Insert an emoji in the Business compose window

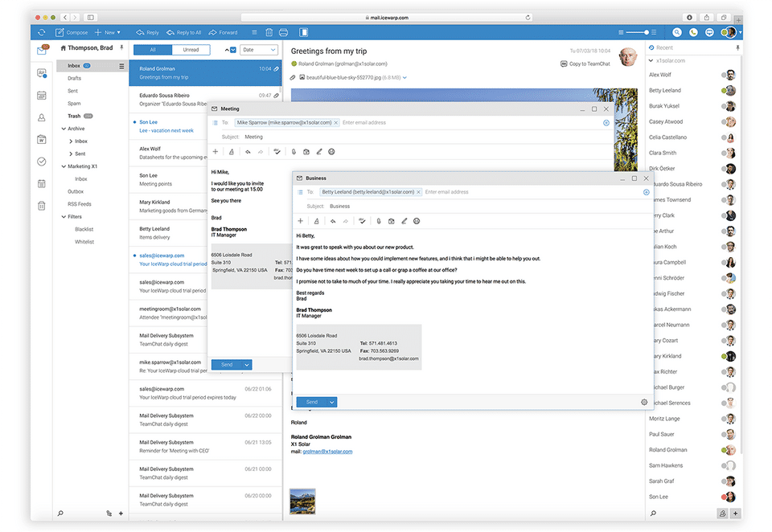(417, 222)
